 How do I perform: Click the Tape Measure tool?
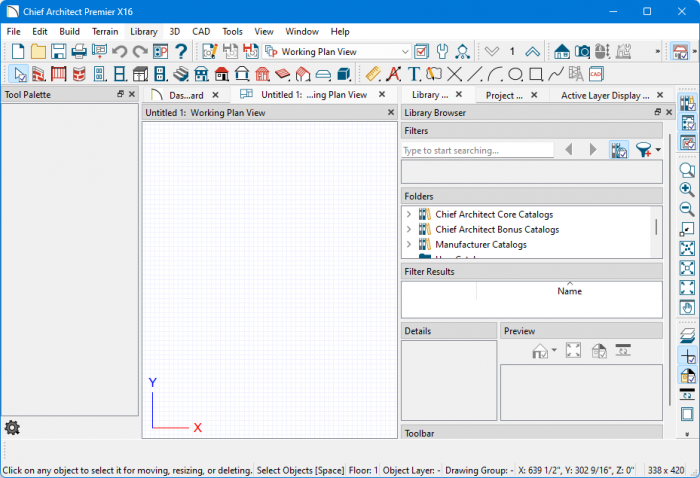[x=373, y=74]
